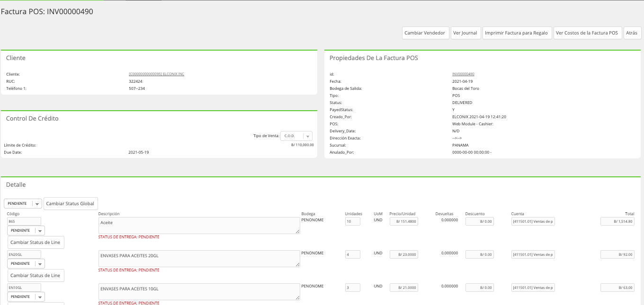
Task: Click the Sucursal value PANAMA
Action: click(460, 145)
